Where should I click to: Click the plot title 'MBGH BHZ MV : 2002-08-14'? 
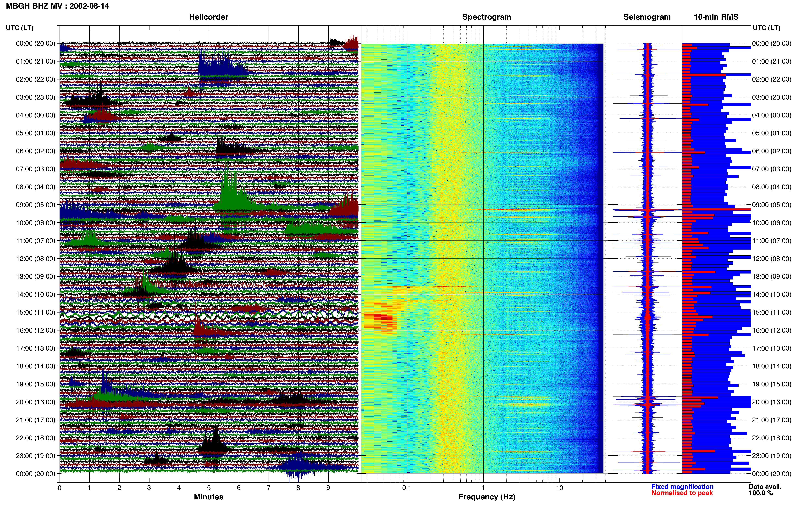(x=57, y=6)
